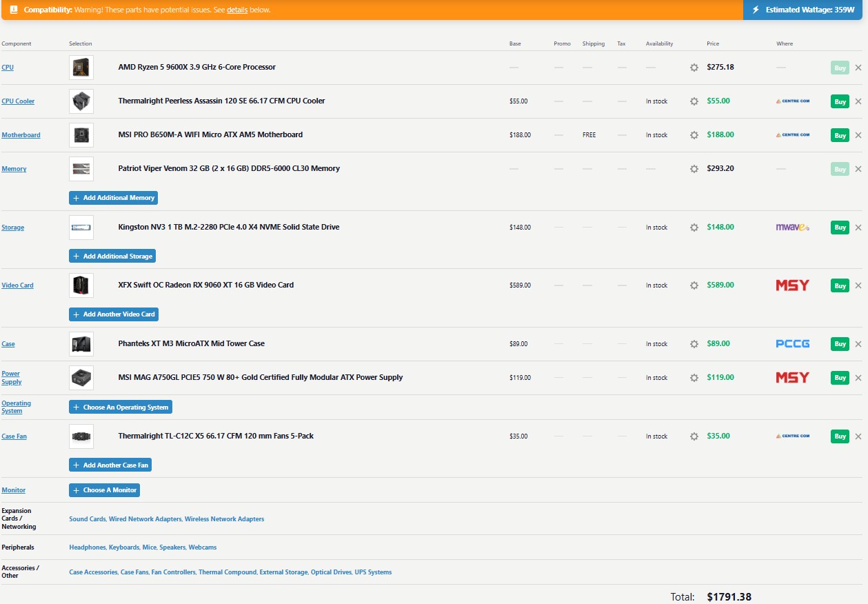Remove the XFX Radeon RX 9060 XT card
Viewport: 868px width, 604px height.
point(858,285)
